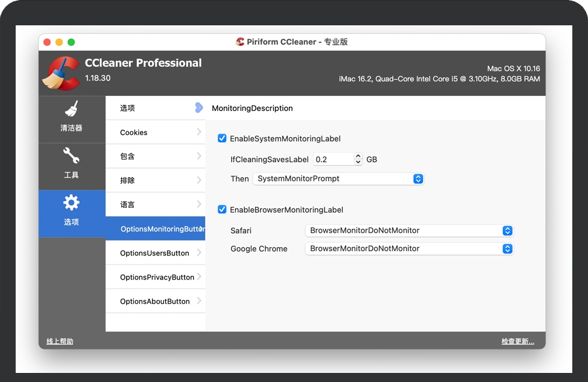This screenshot has height=382, width=588.
Task: Click the 线上帮助 online help link
Action: click(60, 342)
